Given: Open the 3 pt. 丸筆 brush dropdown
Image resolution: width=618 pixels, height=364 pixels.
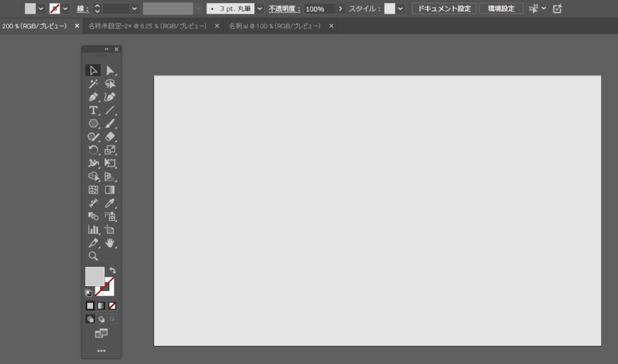Looking at the screenshot, I should pyautogui.click(x=259, y=8).
